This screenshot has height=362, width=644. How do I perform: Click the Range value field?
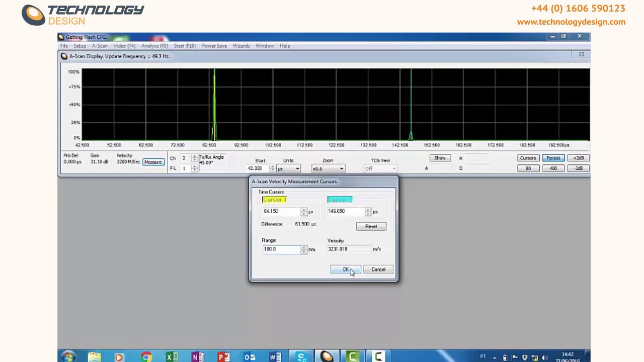[x=281, y=249]
